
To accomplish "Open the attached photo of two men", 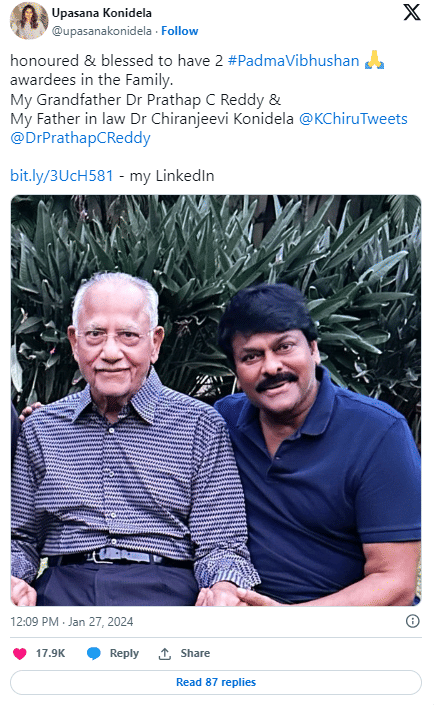I will [216, 400].
